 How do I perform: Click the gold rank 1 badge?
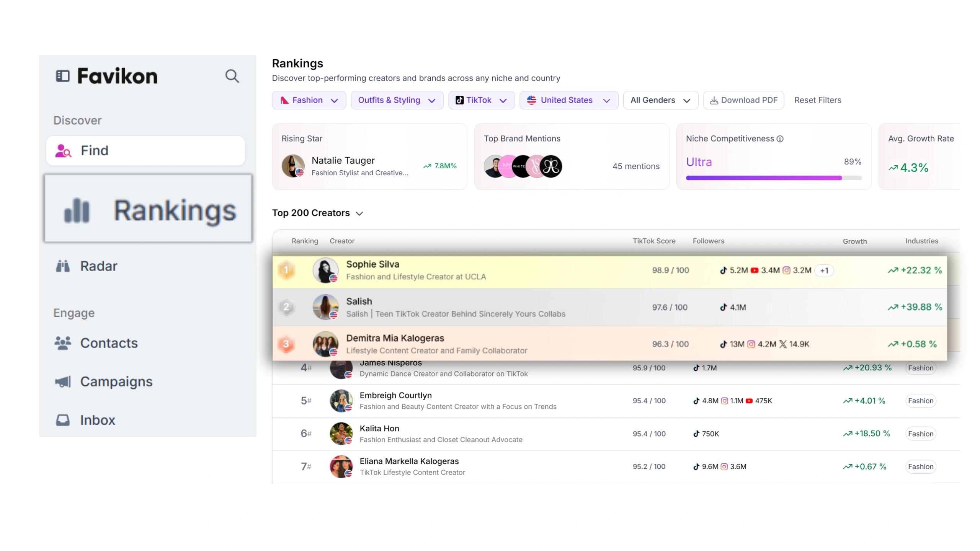click(x=286, y=270)
